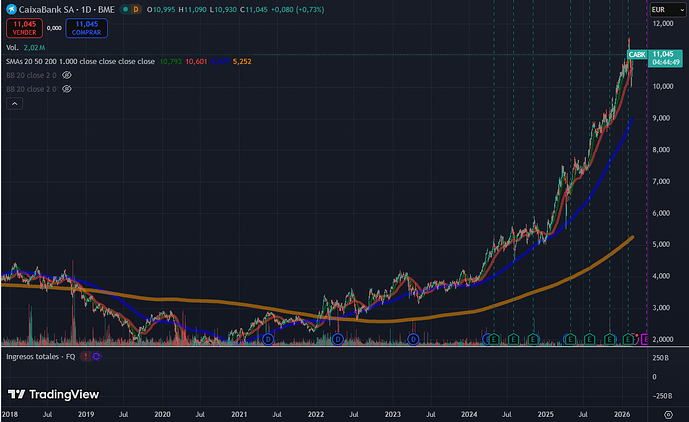Screen dimensions: 689x422
Task: Toggle visibility of the first BB 20 indicator
Action: point(67,75)
